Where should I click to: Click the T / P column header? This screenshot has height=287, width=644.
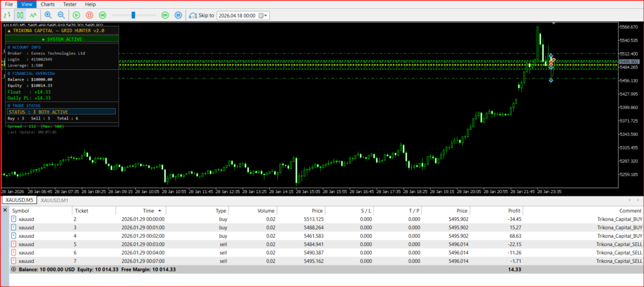pyautogui.click(x=397, y=210)
